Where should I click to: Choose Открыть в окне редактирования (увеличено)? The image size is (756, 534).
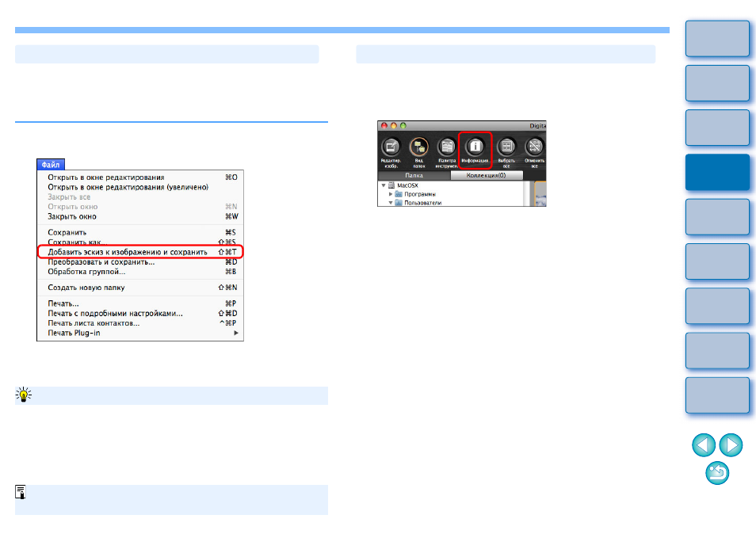pyautogui.click(x=140, y=187)
